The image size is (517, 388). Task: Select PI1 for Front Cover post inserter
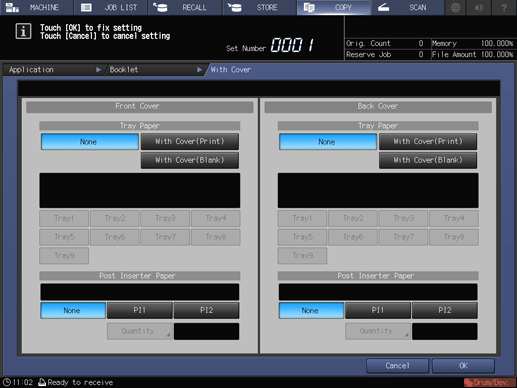pyautogui.click(x=140, y=310)
